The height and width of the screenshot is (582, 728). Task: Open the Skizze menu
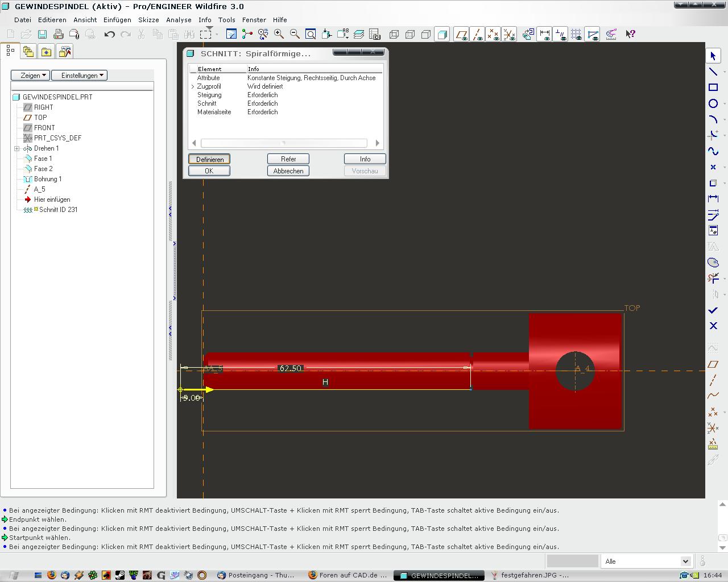pyautogui.click(x=148, y=19)
